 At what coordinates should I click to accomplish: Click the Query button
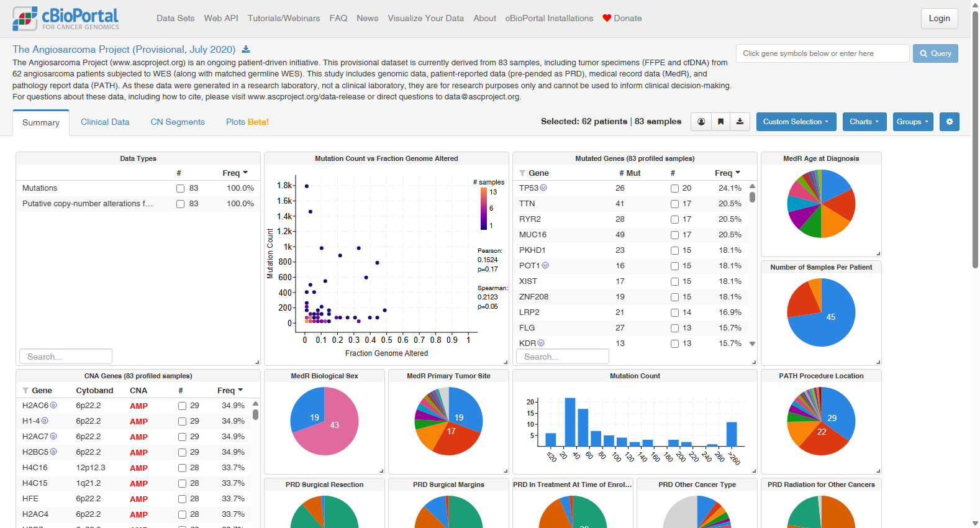click(x=935, y=53)
